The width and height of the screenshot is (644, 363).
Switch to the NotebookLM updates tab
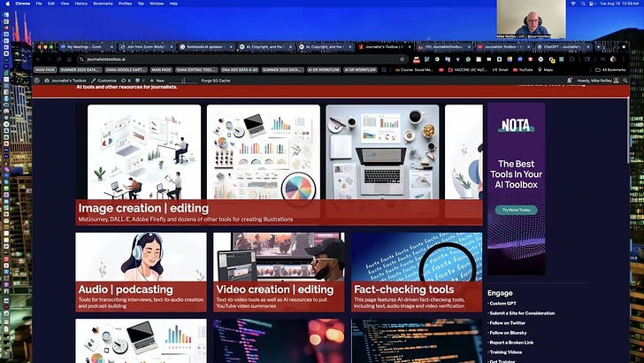pos(204,47)
